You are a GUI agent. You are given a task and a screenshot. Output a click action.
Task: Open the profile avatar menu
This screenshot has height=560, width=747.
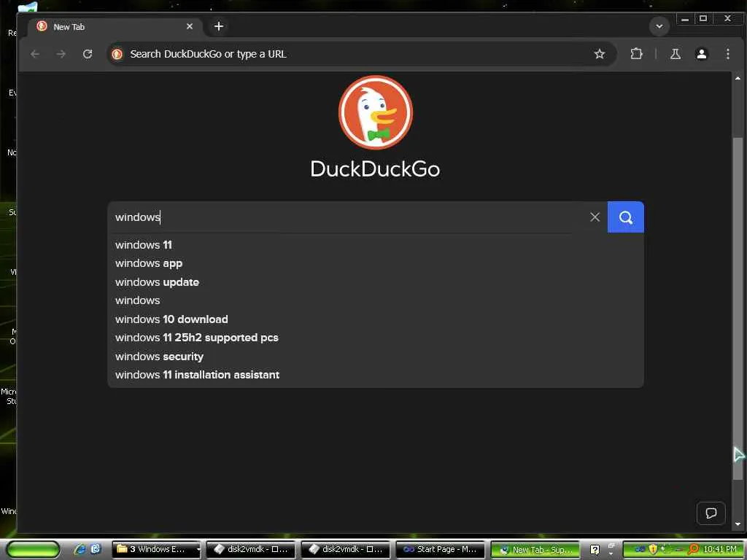click(x=701, y=54)
